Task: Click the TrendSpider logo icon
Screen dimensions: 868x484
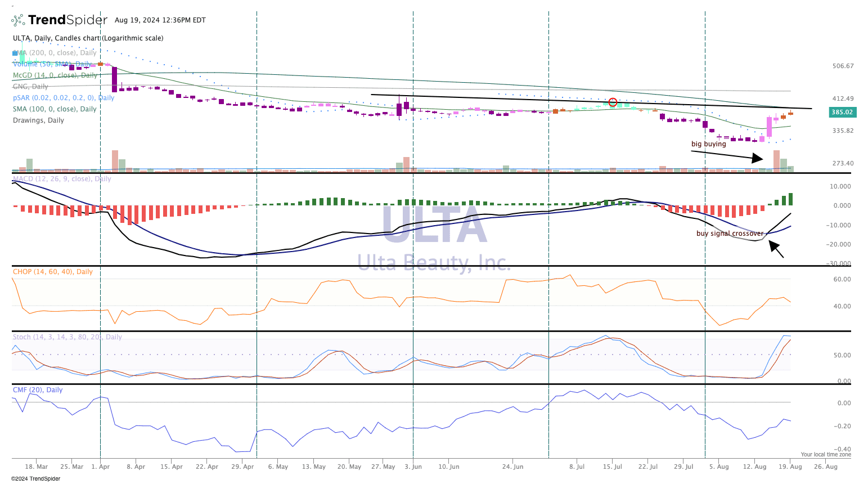Action: (x=19, y=20)
